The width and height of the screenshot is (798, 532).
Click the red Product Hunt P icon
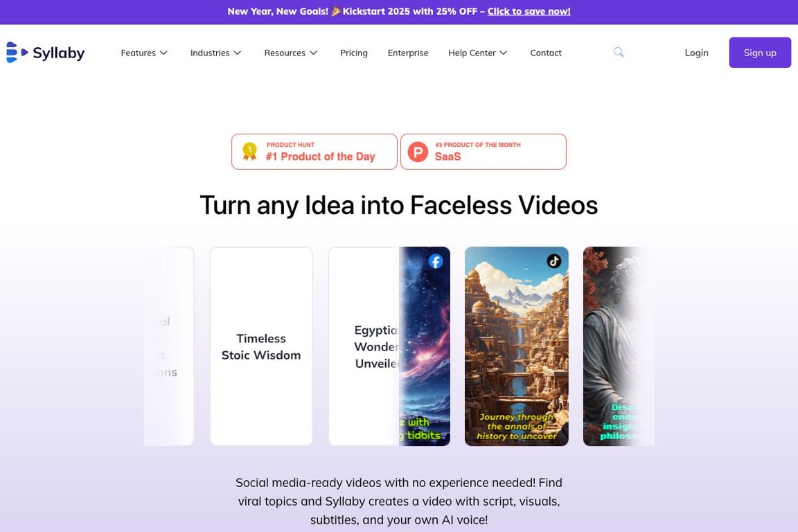click(x=418, y=152)
